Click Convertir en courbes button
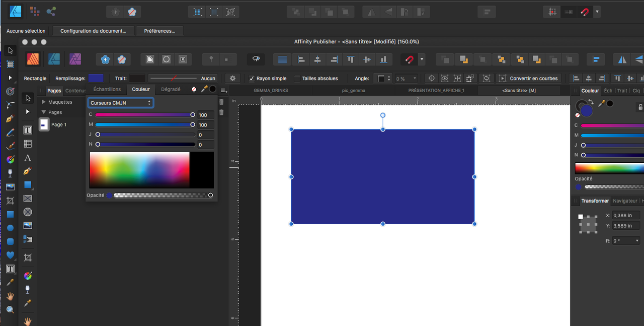Image resolution: width=644 pixels, height=326 pixels. tap(528, 79)
